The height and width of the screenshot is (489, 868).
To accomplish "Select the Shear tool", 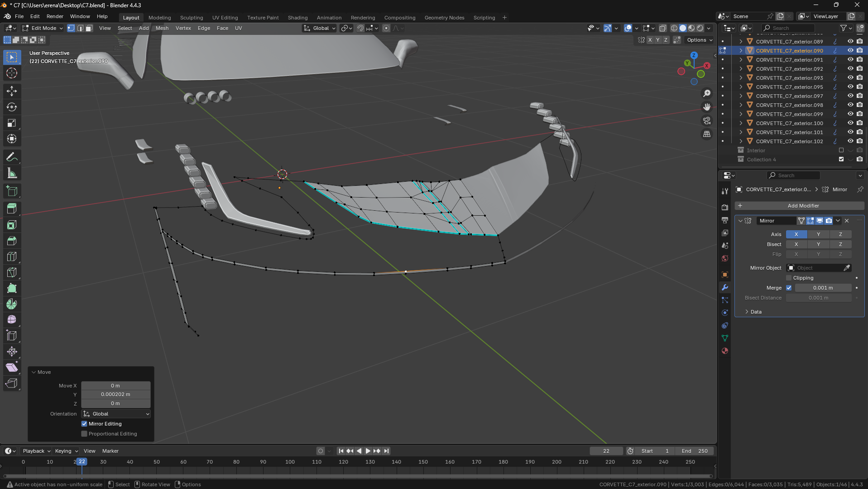I will pos(12,368).
